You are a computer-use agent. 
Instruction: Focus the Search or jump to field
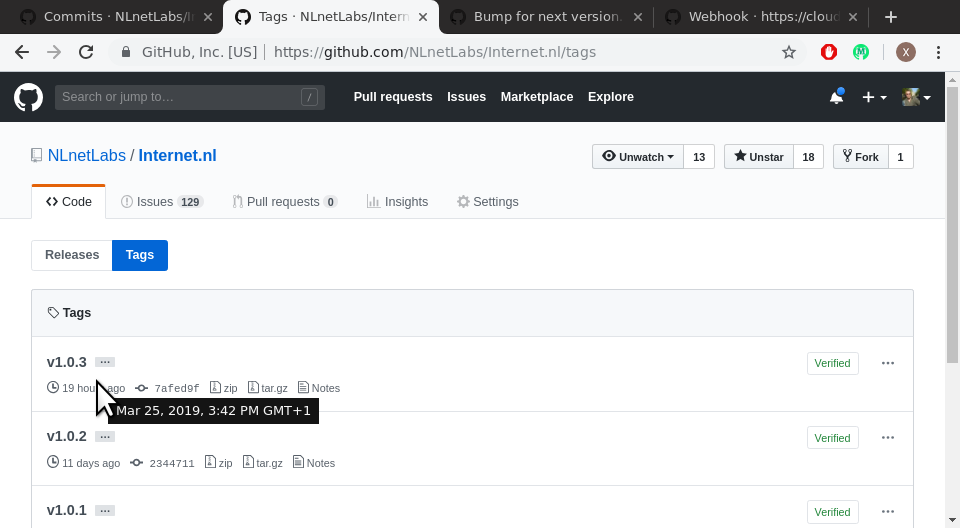(190, 97)
